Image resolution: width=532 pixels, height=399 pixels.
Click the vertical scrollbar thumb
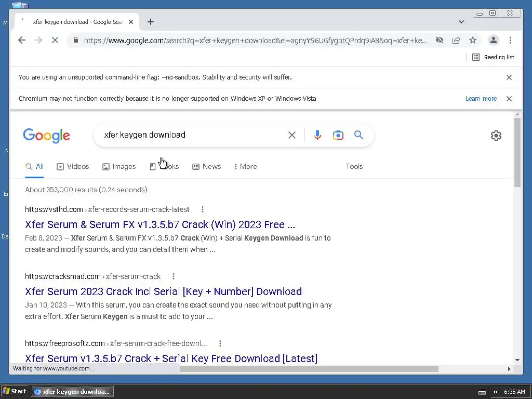click(x=517, y=152)
